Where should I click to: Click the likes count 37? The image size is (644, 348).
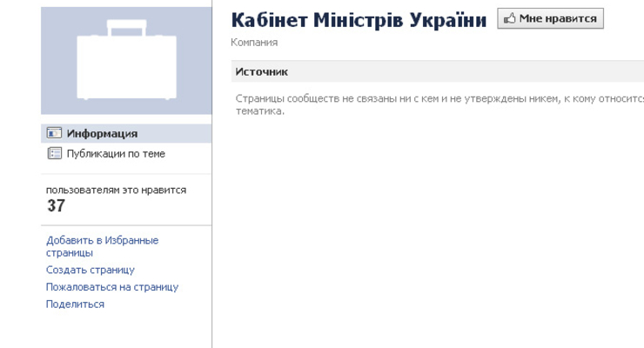[x=56, y=205]
